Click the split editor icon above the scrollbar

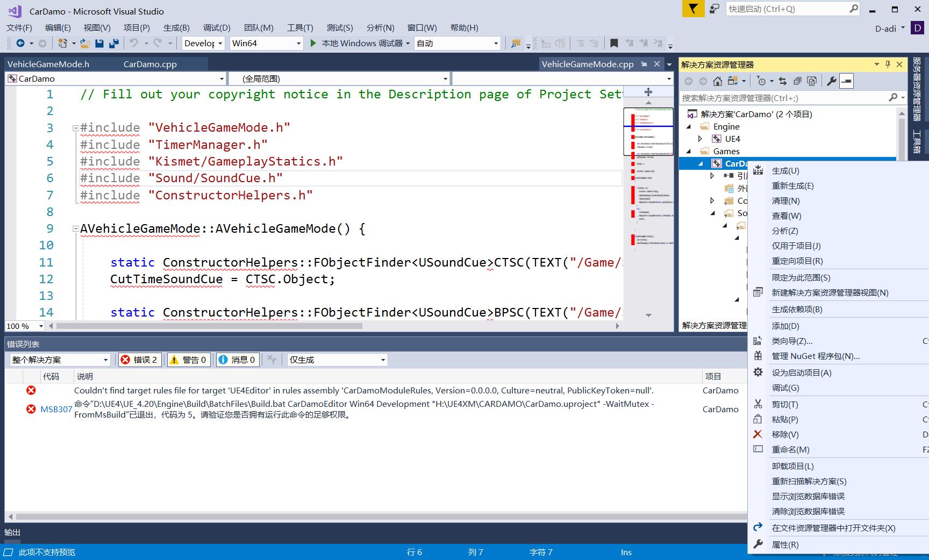648,92
